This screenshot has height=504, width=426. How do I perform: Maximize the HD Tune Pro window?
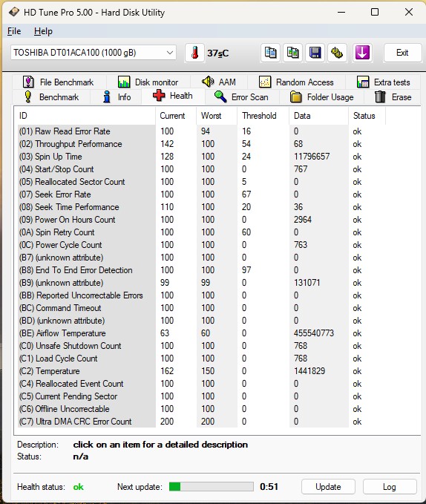pyautogui.click(x=375, y=12)
